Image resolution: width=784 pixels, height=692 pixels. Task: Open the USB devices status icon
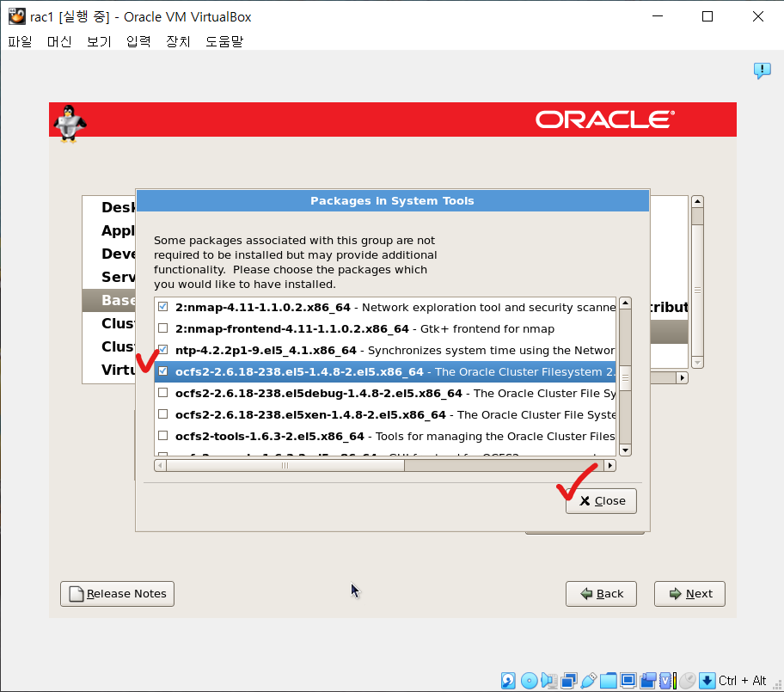point(589,681)
